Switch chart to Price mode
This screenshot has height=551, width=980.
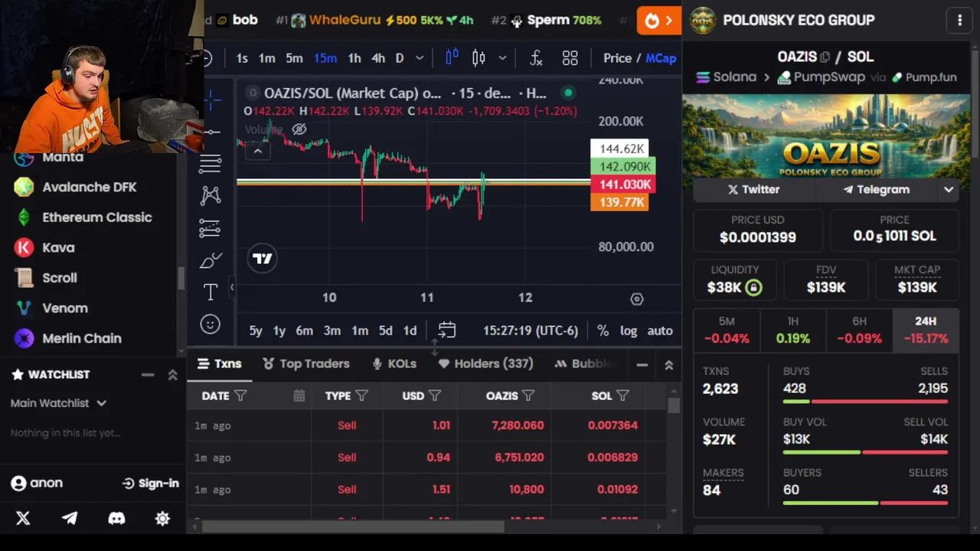[617, 58]
